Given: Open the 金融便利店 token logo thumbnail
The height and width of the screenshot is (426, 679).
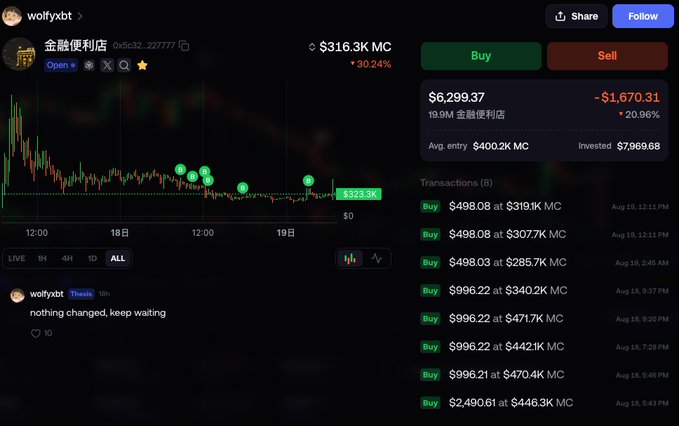Looking at the screenshot, I should point(19,54).
